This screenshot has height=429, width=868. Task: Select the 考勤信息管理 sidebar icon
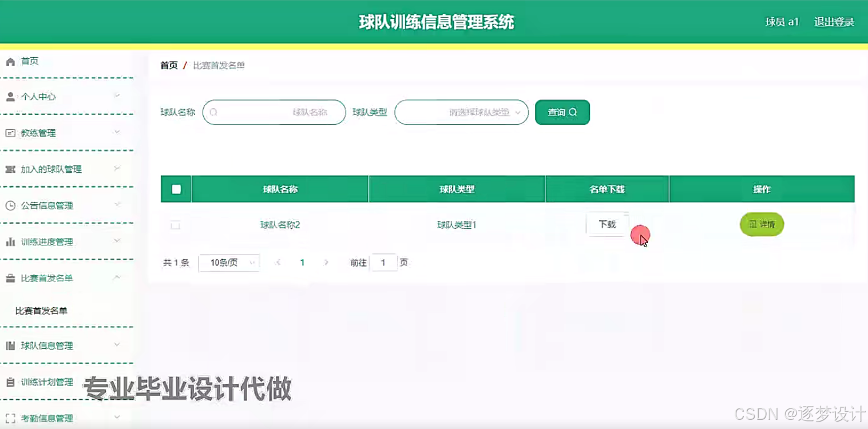(x=9, y=418)
